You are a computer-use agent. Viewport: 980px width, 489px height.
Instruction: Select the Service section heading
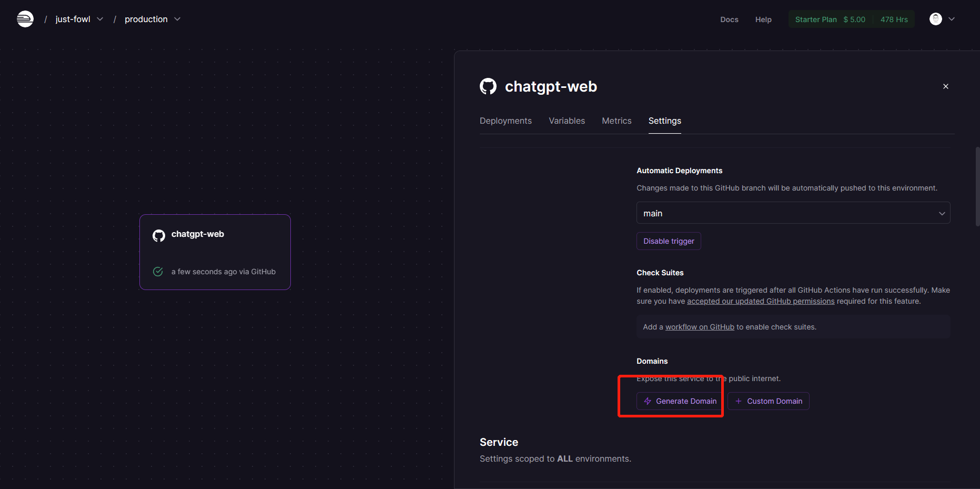pos(499,442)
